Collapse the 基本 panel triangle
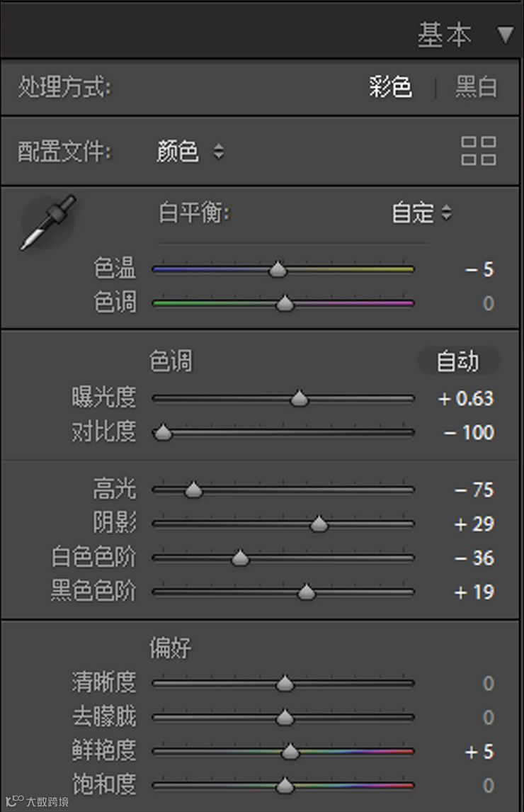 pos(505,35)
